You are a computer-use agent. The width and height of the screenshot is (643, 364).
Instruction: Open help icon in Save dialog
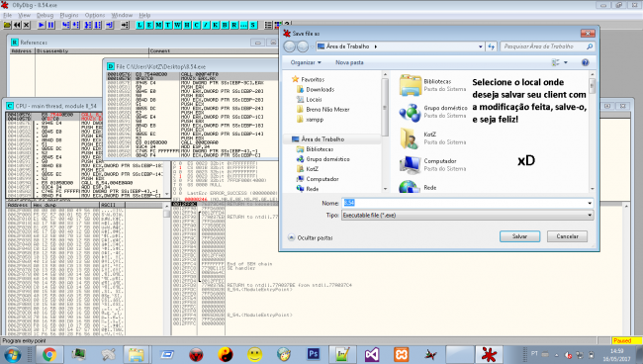[586, 62]
